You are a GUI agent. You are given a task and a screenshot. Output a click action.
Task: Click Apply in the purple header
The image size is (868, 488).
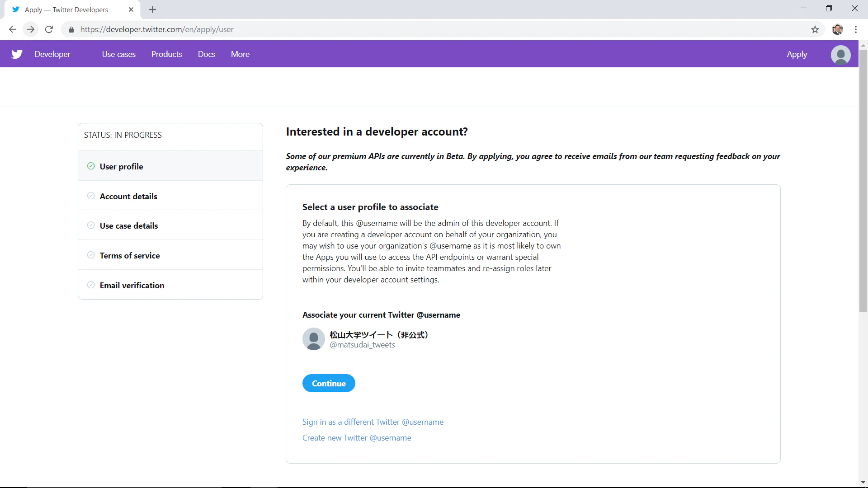click(x=797, y=54)
